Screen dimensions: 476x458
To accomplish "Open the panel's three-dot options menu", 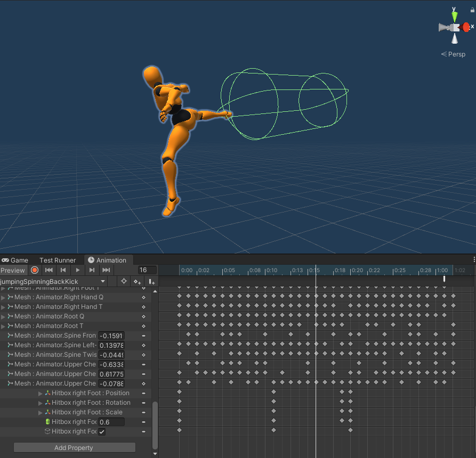I will pos(474,260).
